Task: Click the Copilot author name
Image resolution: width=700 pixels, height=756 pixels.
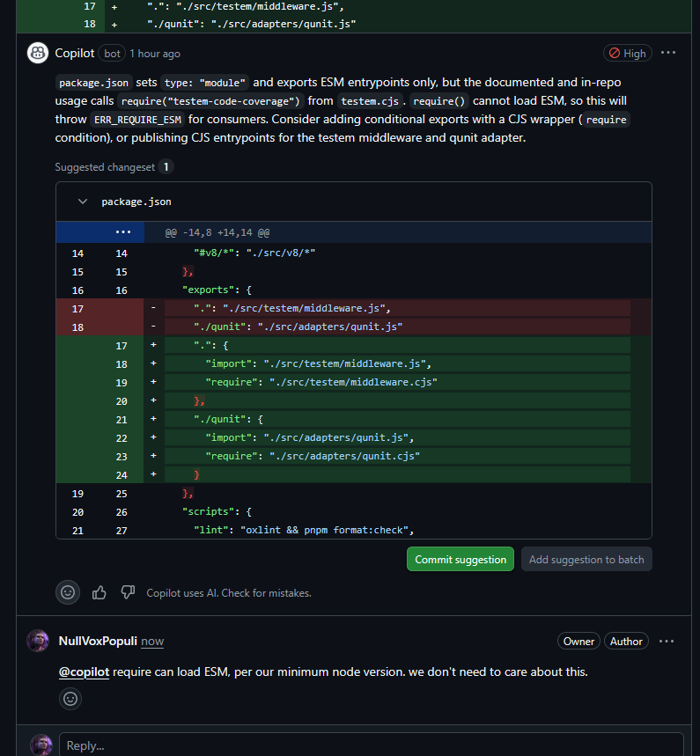Action: pos(74,53)
